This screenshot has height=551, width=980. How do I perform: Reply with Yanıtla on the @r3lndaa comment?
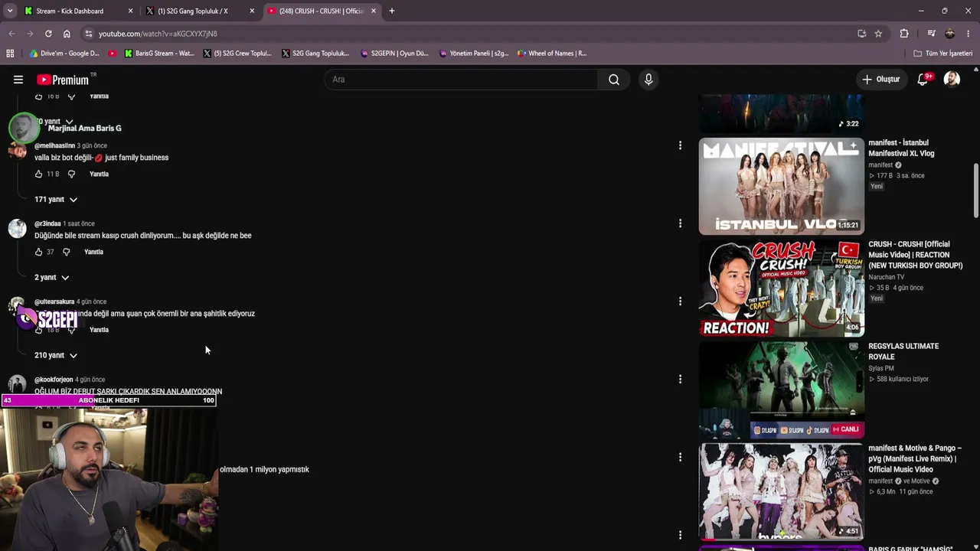point(93,252)
